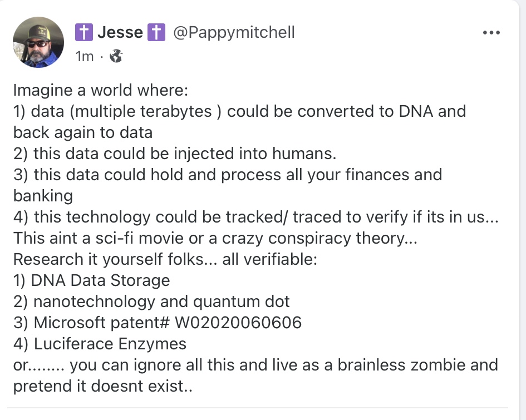Click the globe public-audience icon
The height and width of the screenshot is (420, 526).
(x=116, y=56)
